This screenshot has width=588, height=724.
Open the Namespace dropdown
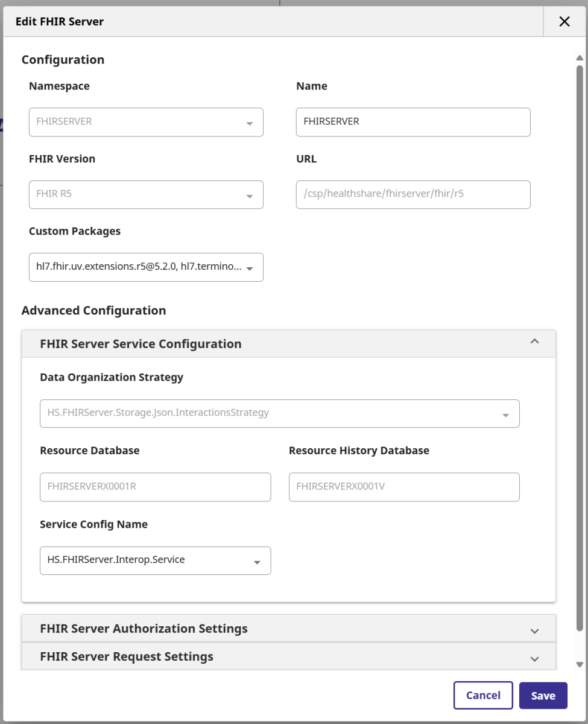click(146, 122)
